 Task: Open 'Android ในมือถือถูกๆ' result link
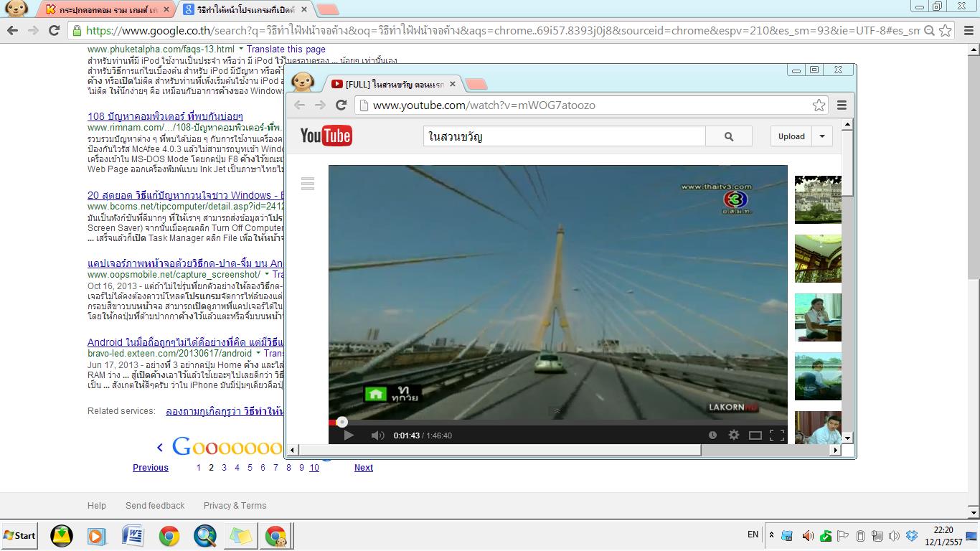click(186, 342)
